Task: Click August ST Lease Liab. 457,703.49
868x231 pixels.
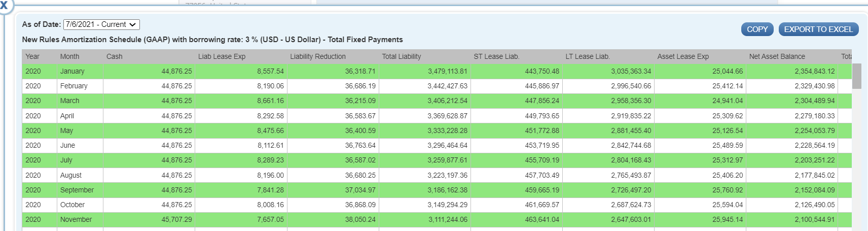Action: pos(542,175)
